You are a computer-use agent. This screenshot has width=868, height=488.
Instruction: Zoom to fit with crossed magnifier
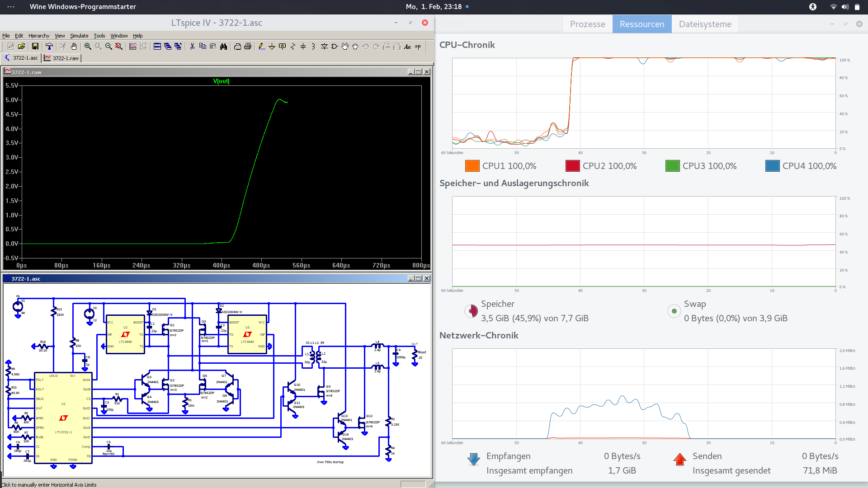[x=119, y=47]
